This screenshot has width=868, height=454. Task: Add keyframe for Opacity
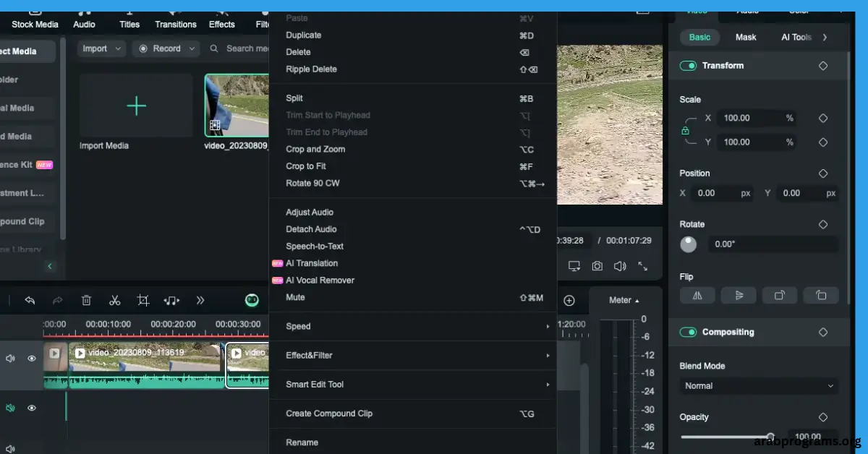point(823,417)
